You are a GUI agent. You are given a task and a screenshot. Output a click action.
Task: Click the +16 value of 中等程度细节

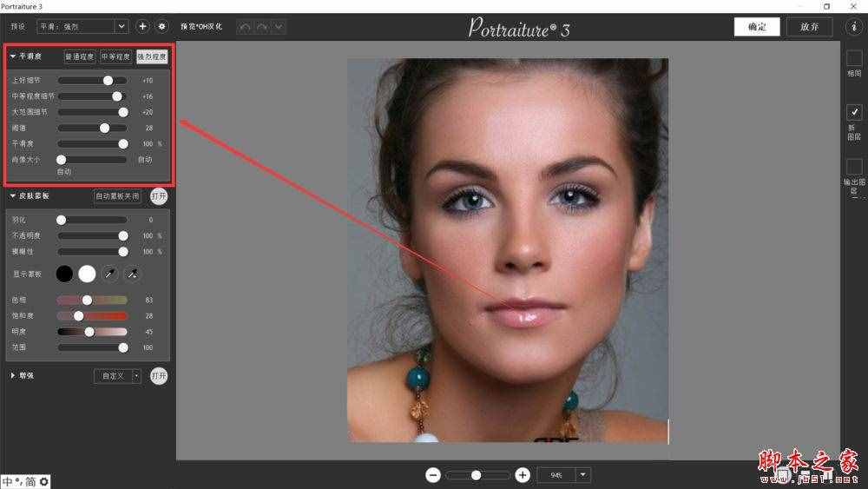148,96
